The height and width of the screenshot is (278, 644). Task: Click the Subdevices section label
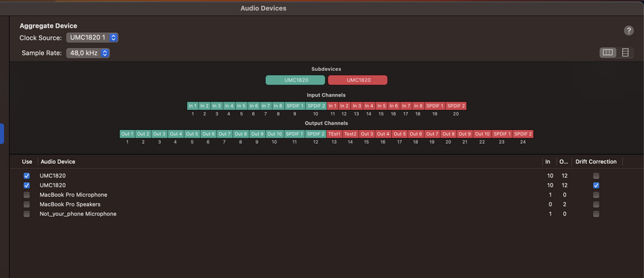point(326,69)
